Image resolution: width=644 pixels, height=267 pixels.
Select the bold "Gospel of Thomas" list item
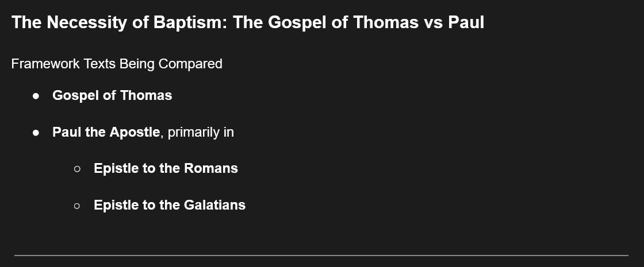[112, 96]
